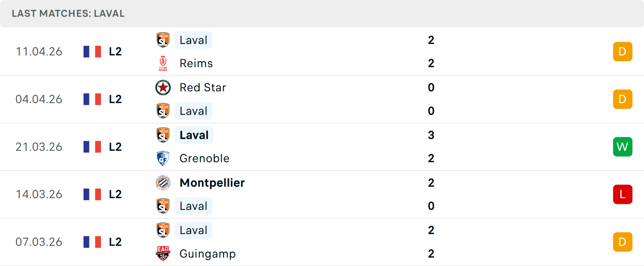Click the Guingamp EAG club crest

[x=163, y=254]
